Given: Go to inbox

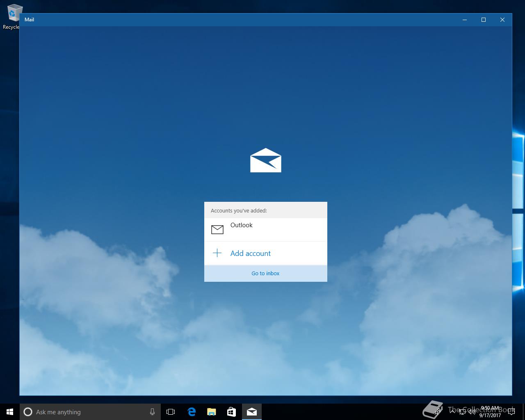Looking at the screenshot, I should [x=266, y=273].
